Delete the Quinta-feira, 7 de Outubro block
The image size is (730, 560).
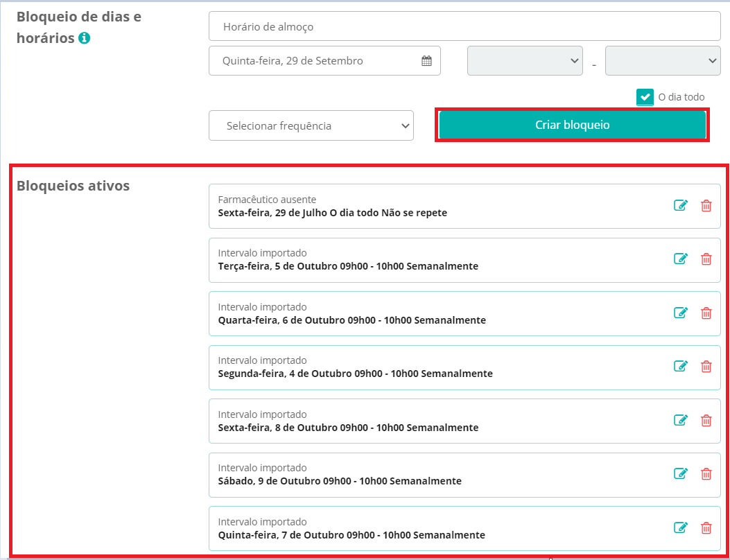(x=706, y=527)
